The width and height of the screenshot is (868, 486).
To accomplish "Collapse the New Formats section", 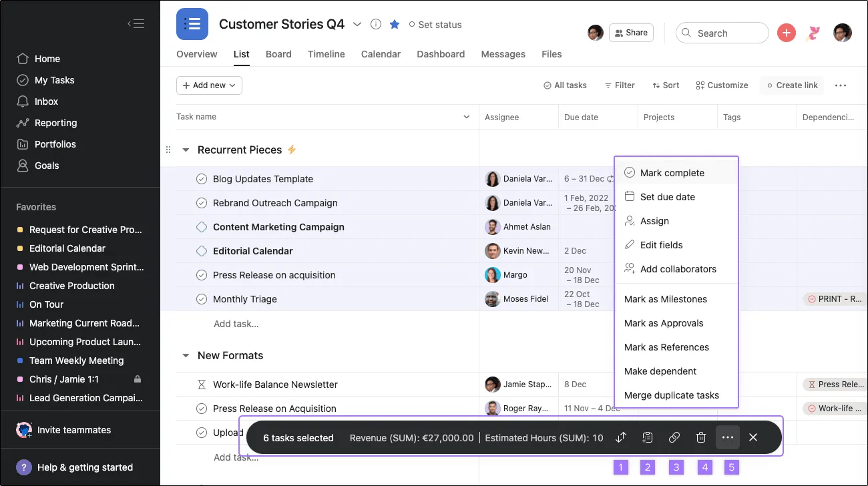I will (185, 355).
